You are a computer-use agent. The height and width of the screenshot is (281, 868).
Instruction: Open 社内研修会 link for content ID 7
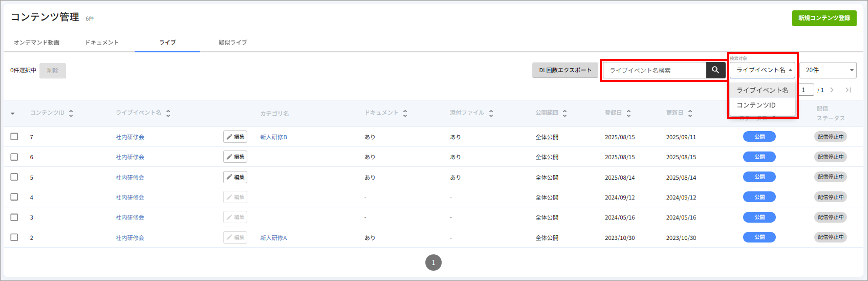click(x=130, y=137)
